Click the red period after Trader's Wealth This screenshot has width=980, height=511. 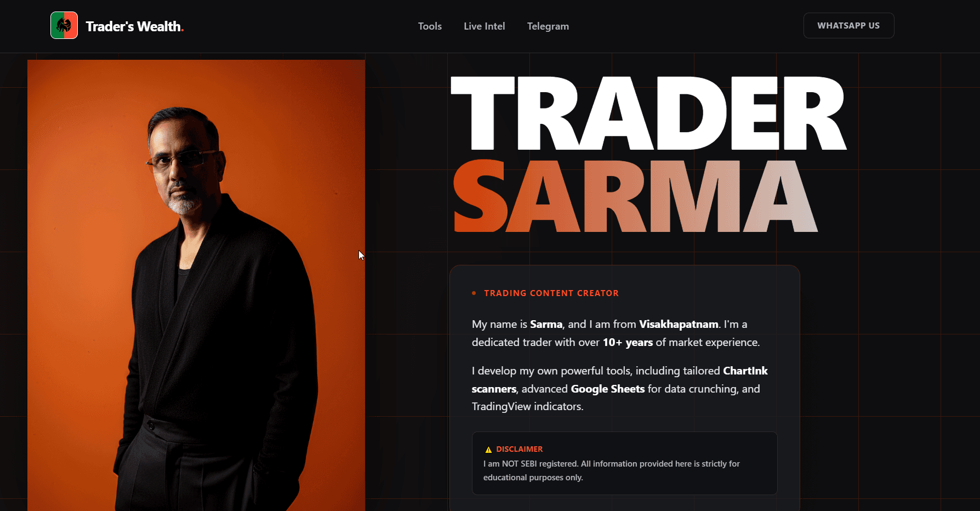coord(183,30)
